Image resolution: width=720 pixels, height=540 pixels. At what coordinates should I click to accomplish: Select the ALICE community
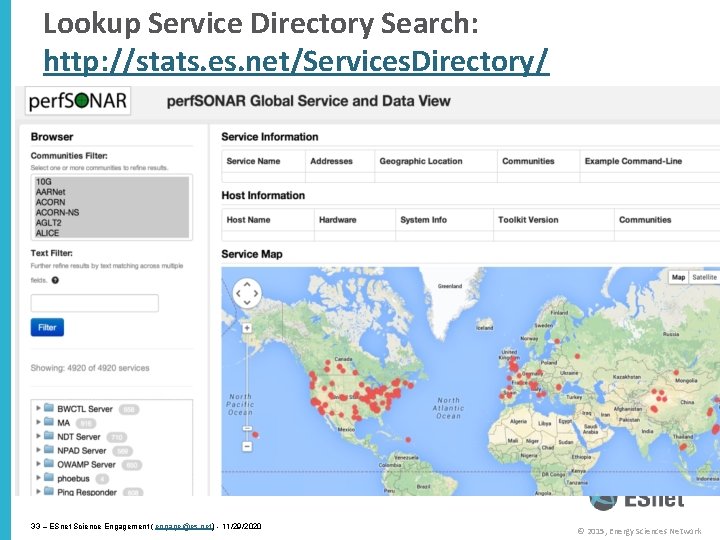point(112,233)
